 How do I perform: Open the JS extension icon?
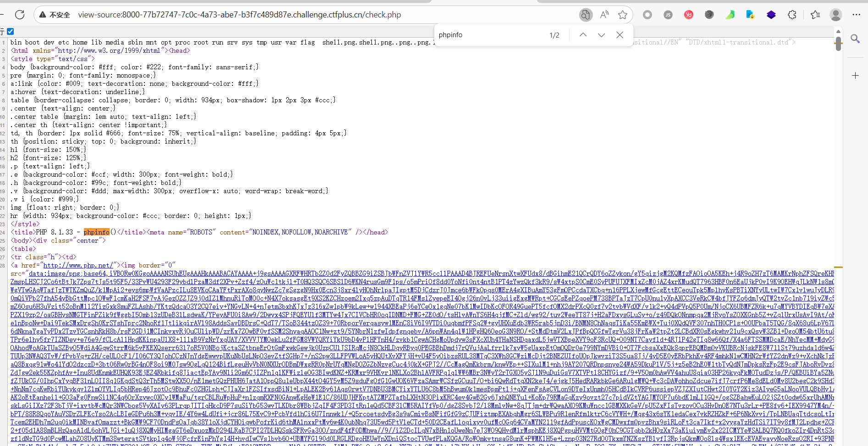click(x=668, y=15)
